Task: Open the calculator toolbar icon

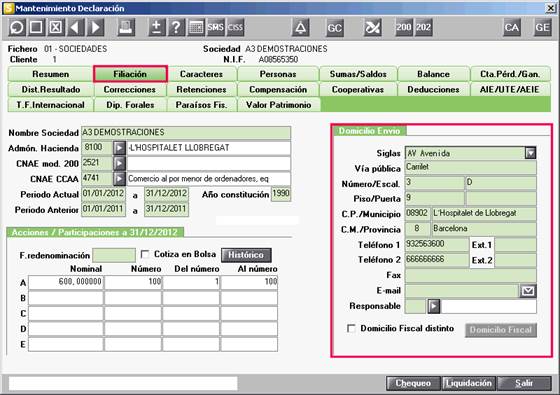Action: [196, 27]
